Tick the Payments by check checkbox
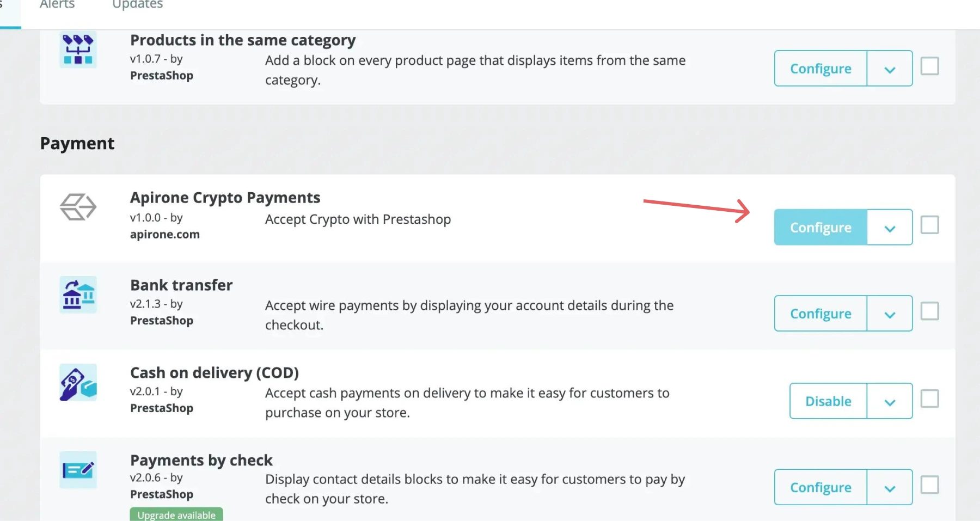Screen dimensions: 980x521 pos(929,485)
